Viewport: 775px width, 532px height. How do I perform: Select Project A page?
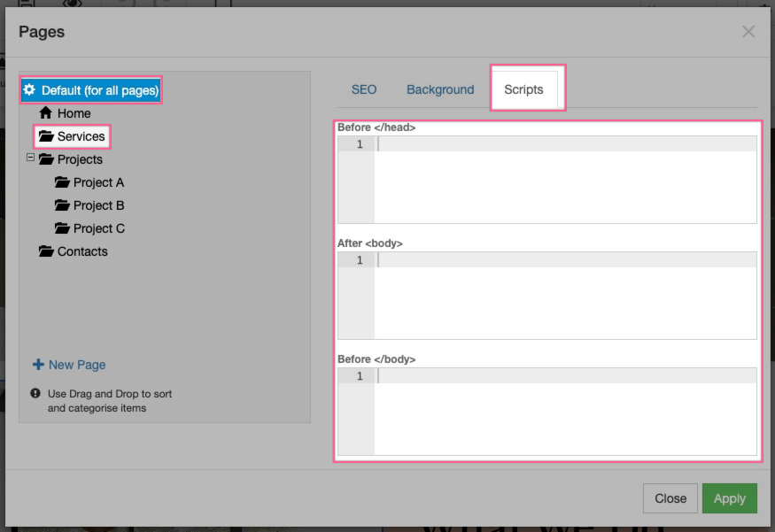coord(89,182)
